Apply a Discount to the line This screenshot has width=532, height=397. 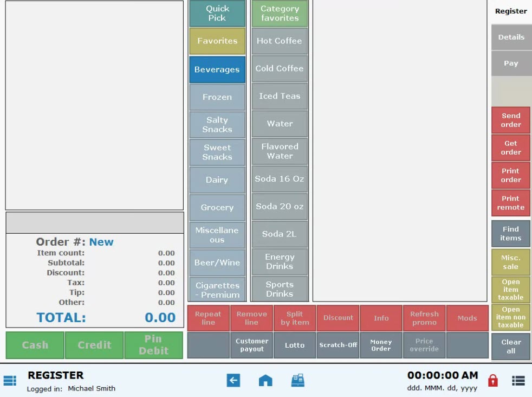[x=338, y=318]
